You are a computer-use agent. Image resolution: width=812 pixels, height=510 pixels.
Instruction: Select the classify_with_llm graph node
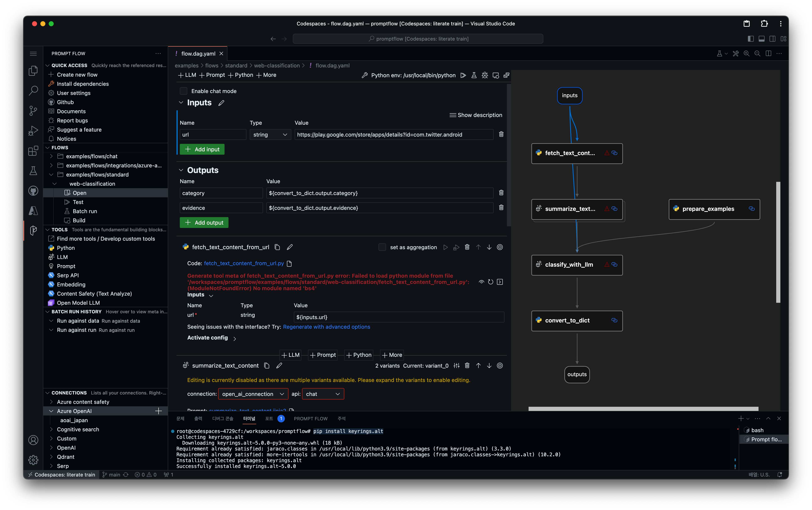(x=577, y=265)
